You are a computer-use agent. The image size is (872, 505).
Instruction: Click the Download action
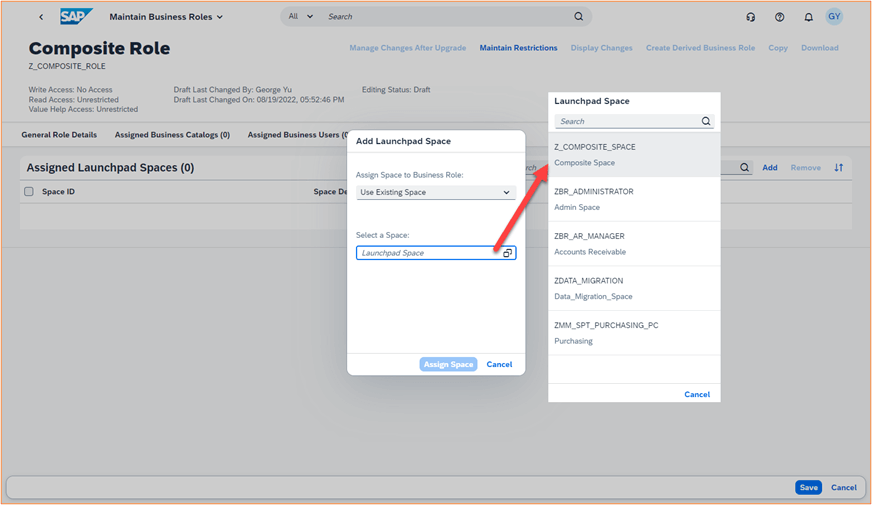point(819,48)
